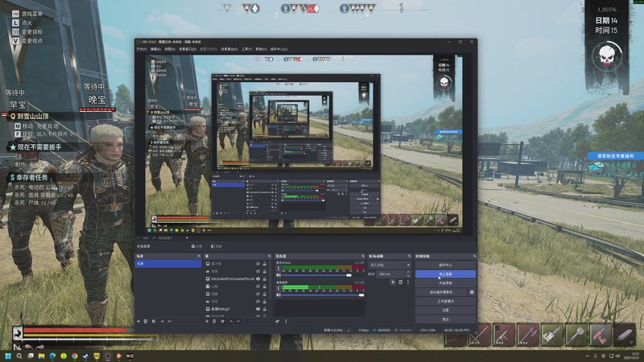Add a new source with plus icon
The width and height of the screenshot is (644, 362).
pyautogui.click(x=207, y=321)
